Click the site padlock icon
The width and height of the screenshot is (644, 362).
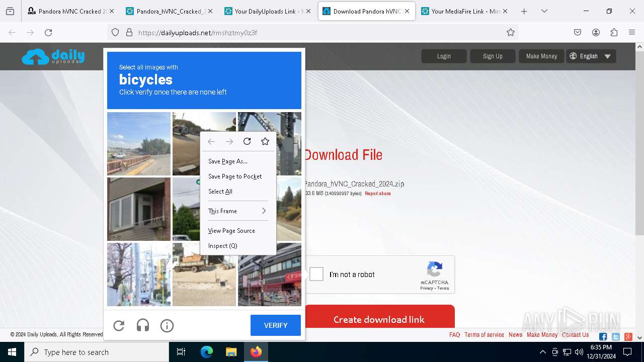(x=129, y=32)
